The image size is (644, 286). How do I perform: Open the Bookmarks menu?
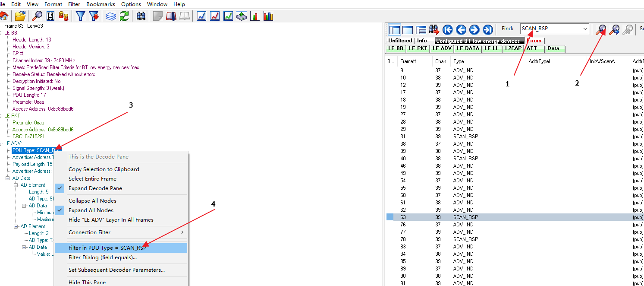coord(101,4)
